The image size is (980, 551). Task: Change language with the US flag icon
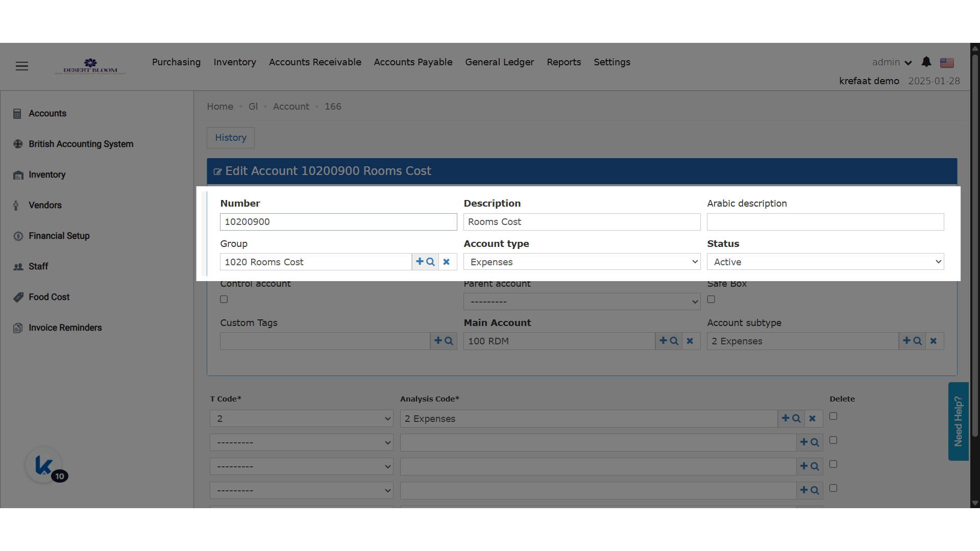pyautogui.click(x=947, y=63)
